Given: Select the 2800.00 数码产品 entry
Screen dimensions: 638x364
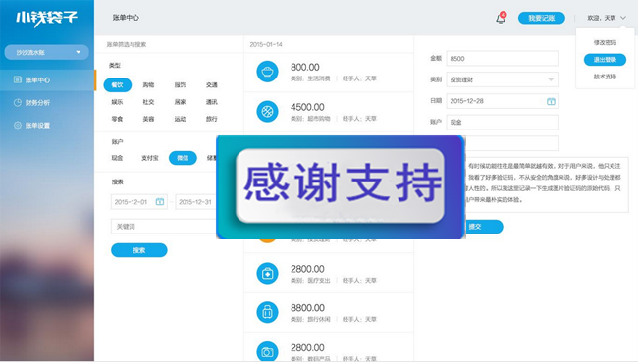Looking at the screenshot, I should (329, 347).
